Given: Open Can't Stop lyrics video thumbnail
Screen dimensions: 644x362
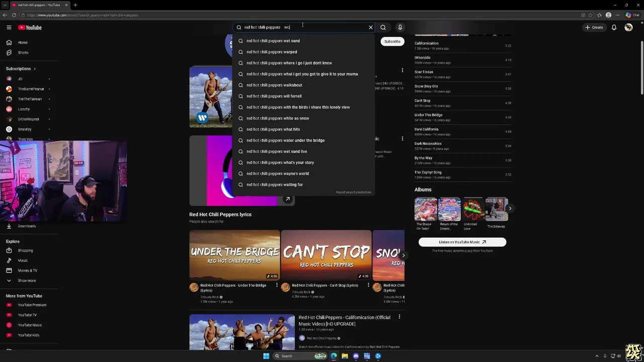Looking at the screenshot, I should (326, 255).
